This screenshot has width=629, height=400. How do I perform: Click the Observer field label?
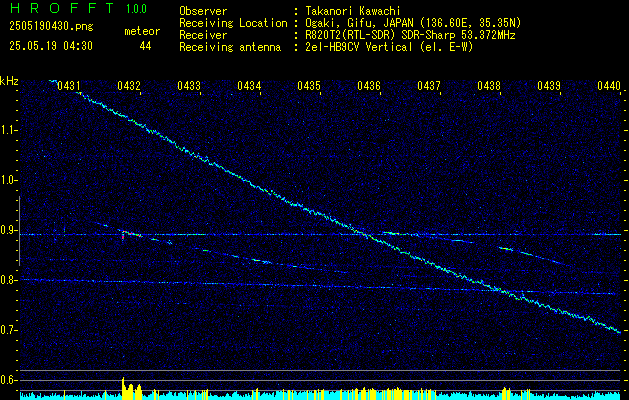click(x=203, y=11)
